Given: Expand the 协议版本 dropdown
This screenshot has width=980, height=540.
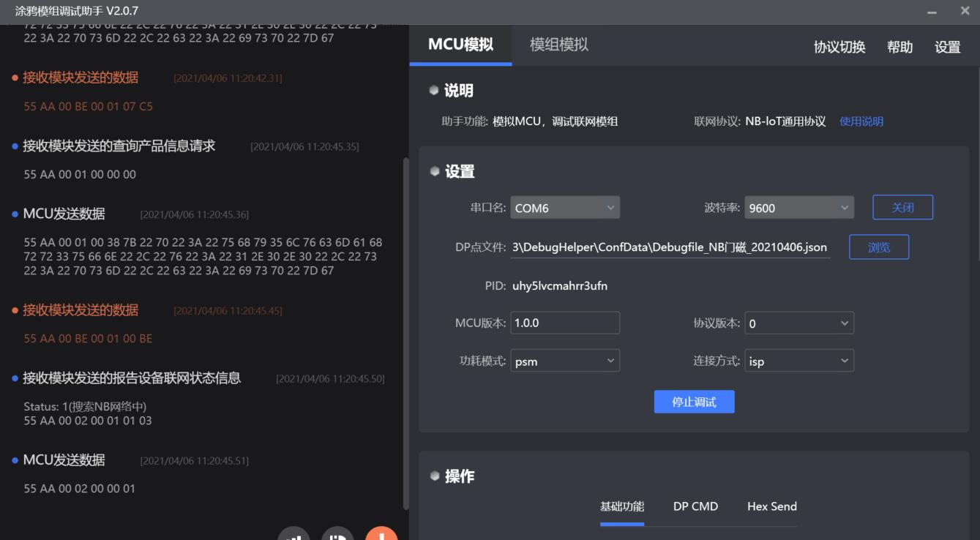Looking at the screenshot, I should [798, 323].
